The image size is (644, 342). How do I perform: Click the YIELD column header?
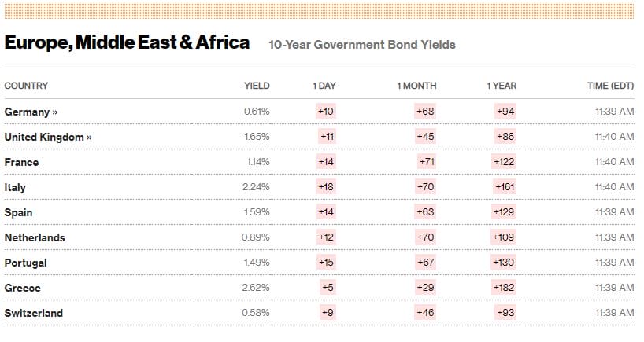(257, 86)
